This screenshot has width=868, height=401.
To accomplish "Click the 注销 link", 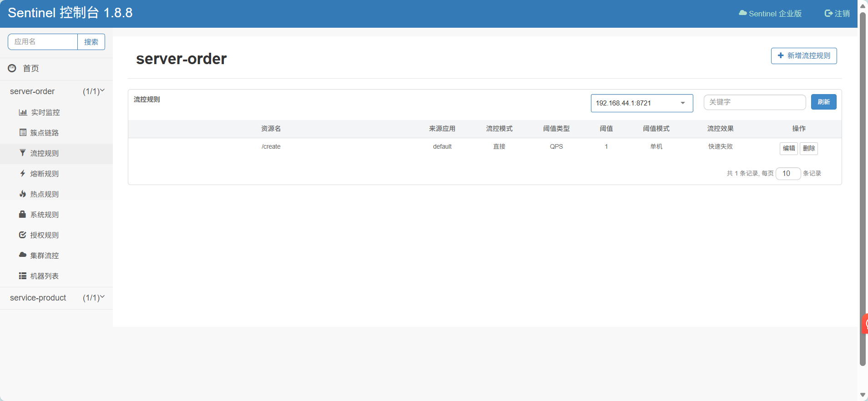I will pos(837,14).
